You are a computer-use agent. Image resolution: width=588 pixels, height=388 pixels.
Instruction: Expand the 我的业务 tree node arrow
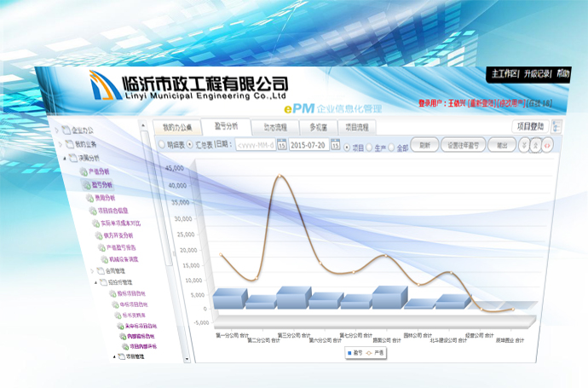pos(60,144)
